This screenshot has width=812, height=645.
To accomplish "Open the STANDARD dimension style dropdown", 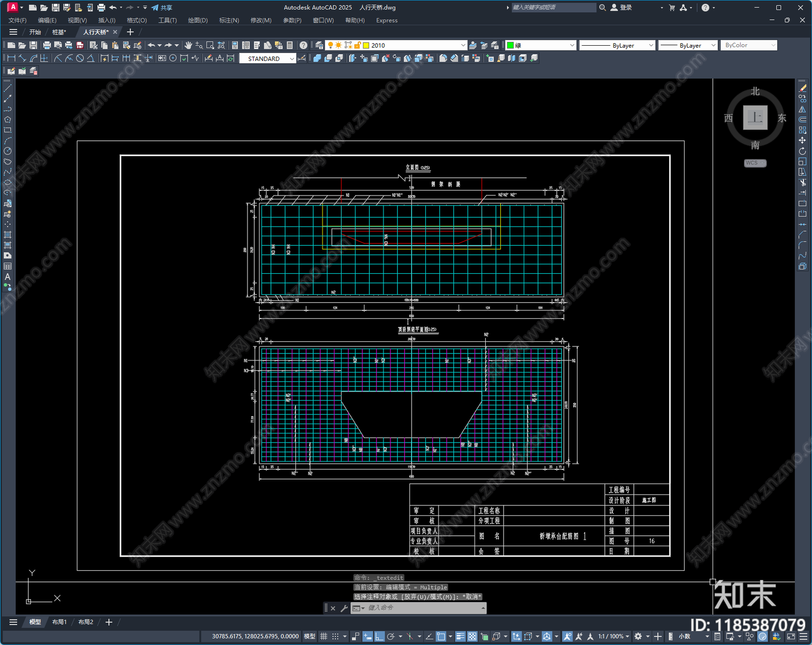I will click(267, 58).
